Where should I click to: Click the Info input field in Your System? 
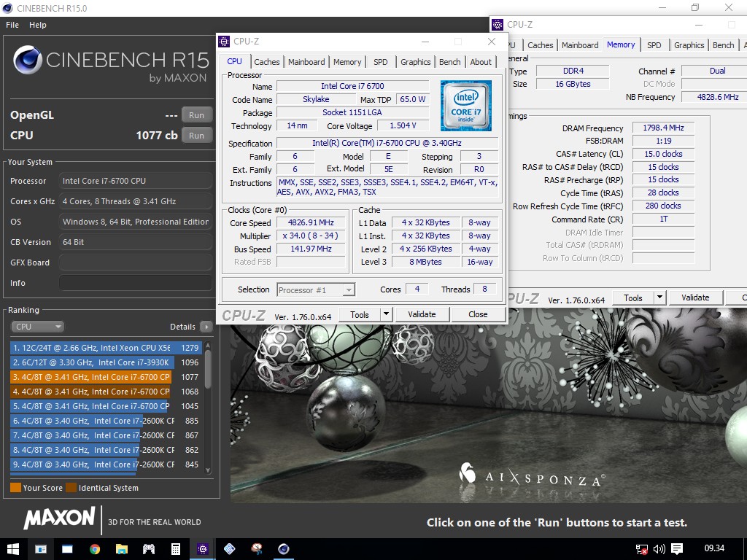(136, 283)
